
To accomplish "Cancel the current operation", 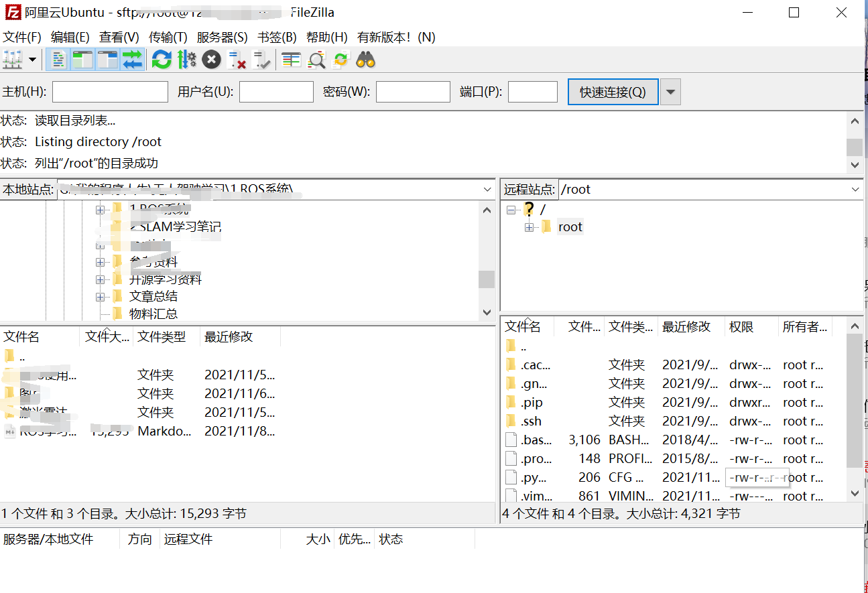I will (x=211, y=60).
